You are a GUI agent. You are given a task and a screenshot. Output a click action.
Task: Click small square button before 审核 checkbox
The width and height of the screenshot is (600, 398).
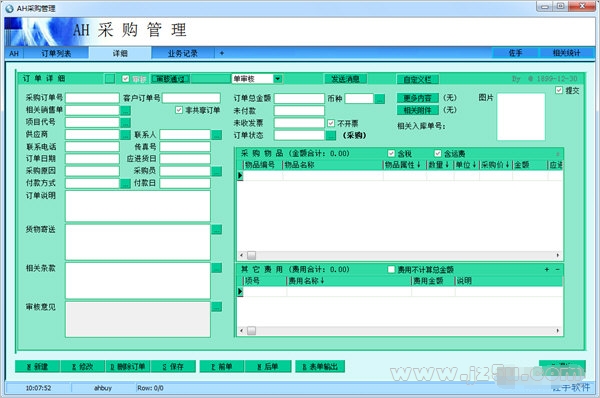click(x=110, y=79)
